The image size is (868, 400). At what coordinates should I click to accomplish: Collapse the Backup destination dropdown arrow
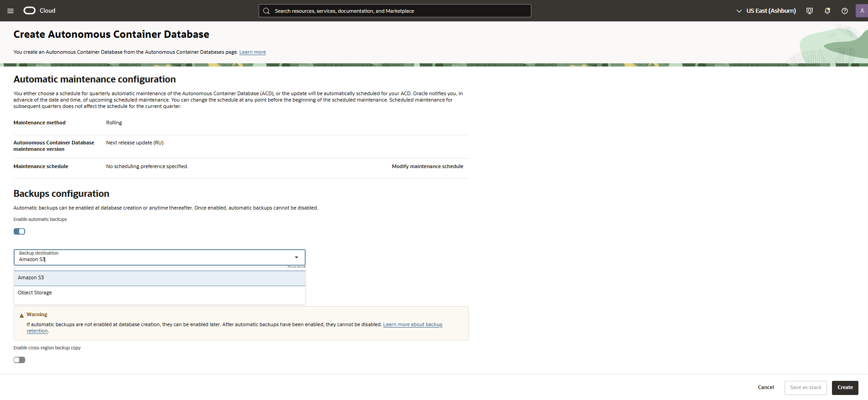tap(296, 257)
